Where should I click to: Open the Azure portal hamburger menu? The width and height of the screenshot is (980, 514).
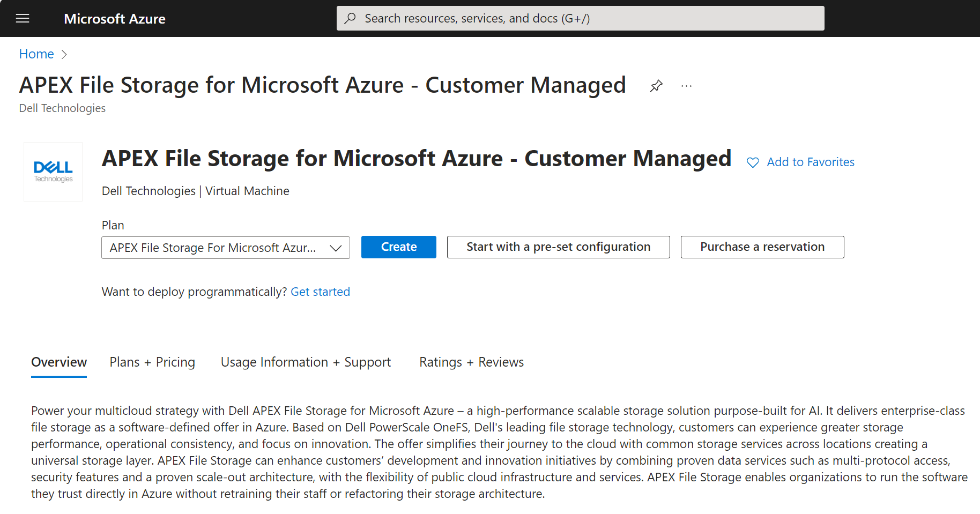click(22, 18)
